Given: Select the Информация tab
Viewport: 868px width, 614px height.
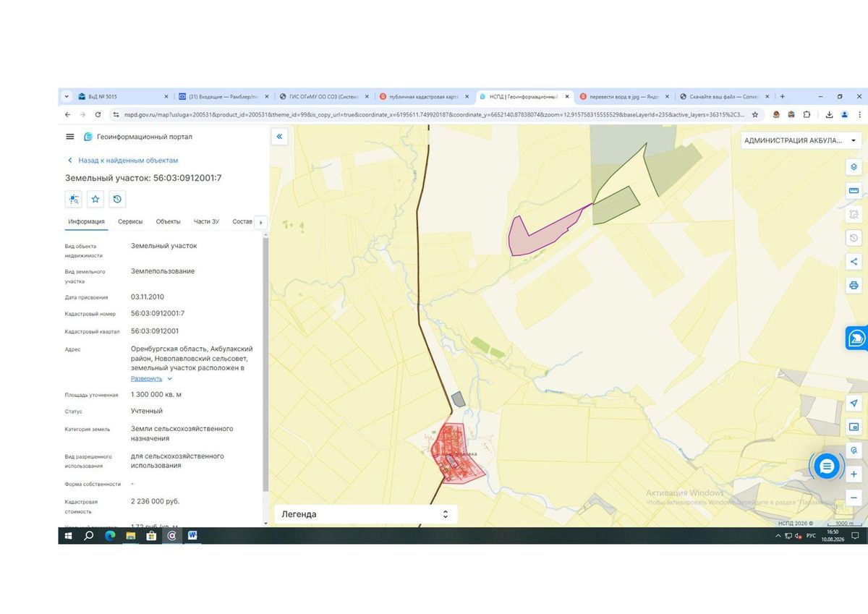Looking at the screenshot, I should tap(87, 221).
